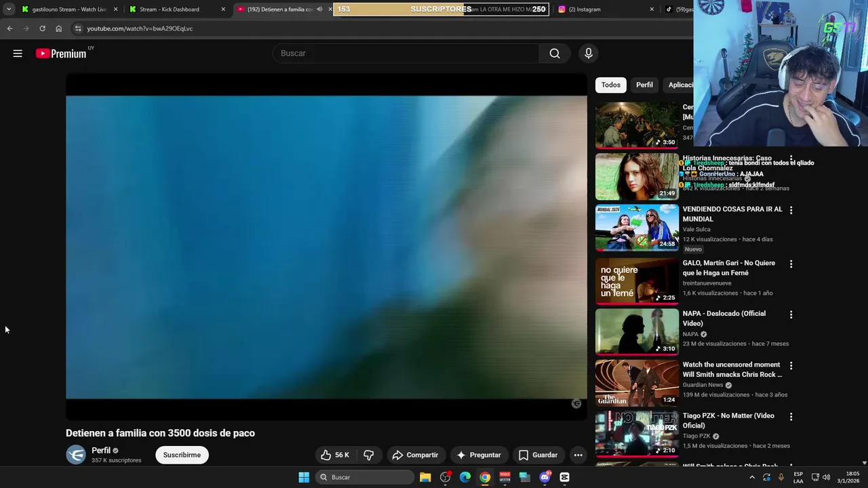Open Microsoft Edge from taskbar
The width and height of the screenshot is (868, 488).
click(x=465, y=477)
